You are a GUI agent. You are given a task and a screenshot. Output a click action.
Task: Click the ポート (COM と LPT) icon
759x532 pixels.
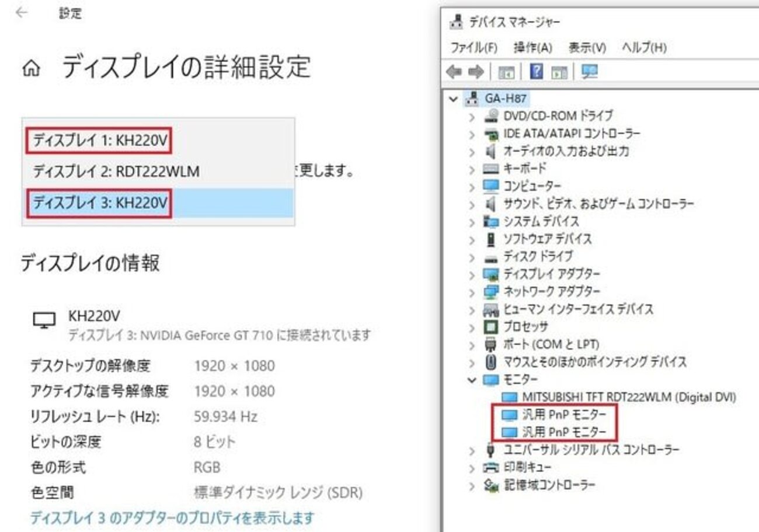[x=492, y=344]
